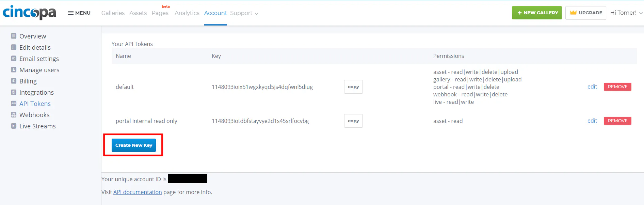Click the Permissions column header
644x205 pixels.
click(449, 56)
